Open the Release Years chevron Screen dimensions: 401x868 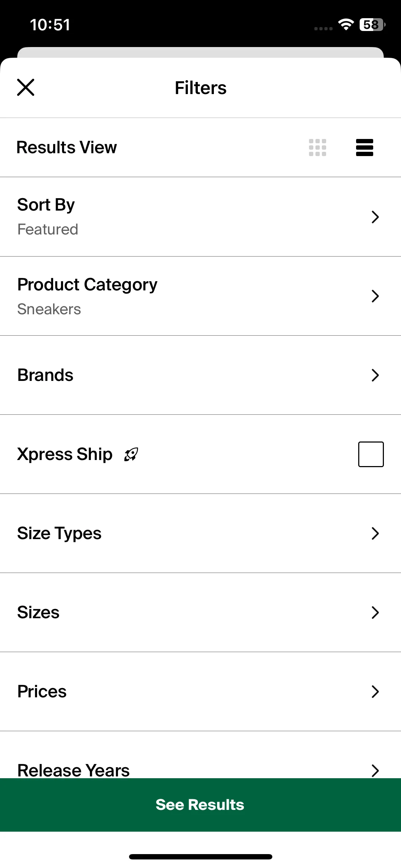[375, 770]
